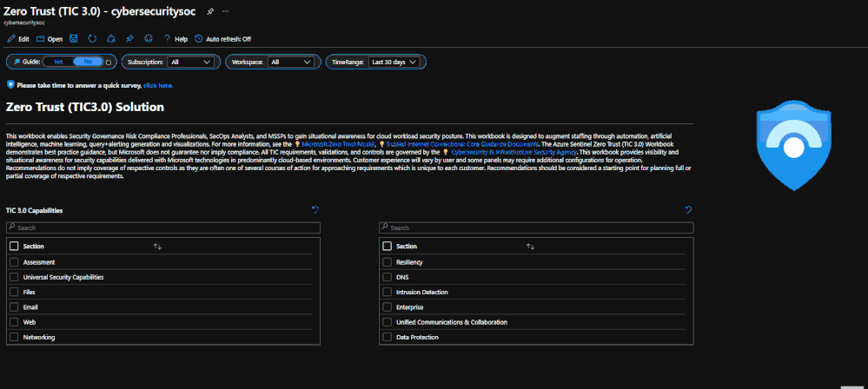Viewport: 868px width, 389px height.
Task: Refresh the workbook with circular arrow icon
Action: pos(92,39)
